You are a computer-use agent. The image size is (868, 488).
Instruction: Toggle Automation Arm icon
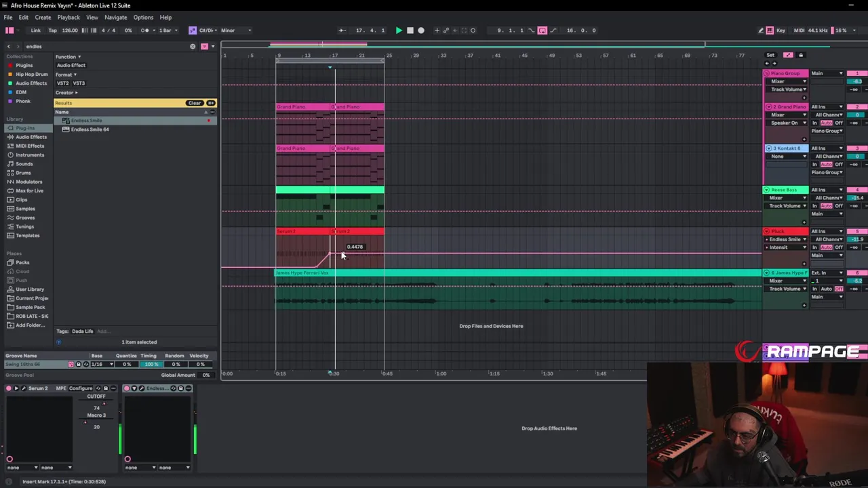pos(446,30)
